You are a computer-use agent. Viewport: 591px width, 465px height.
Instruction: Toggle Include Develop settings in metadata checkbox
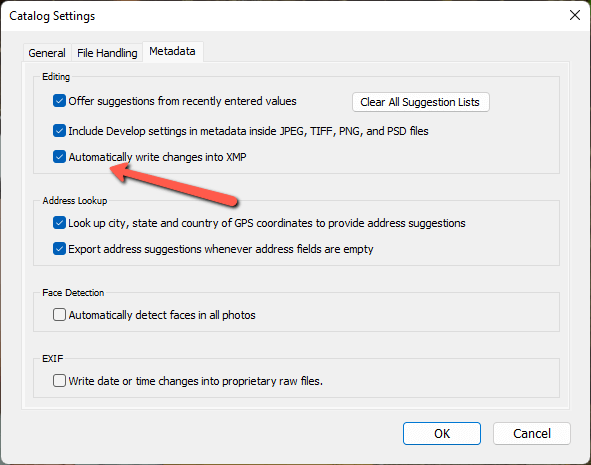click(59, 131)
